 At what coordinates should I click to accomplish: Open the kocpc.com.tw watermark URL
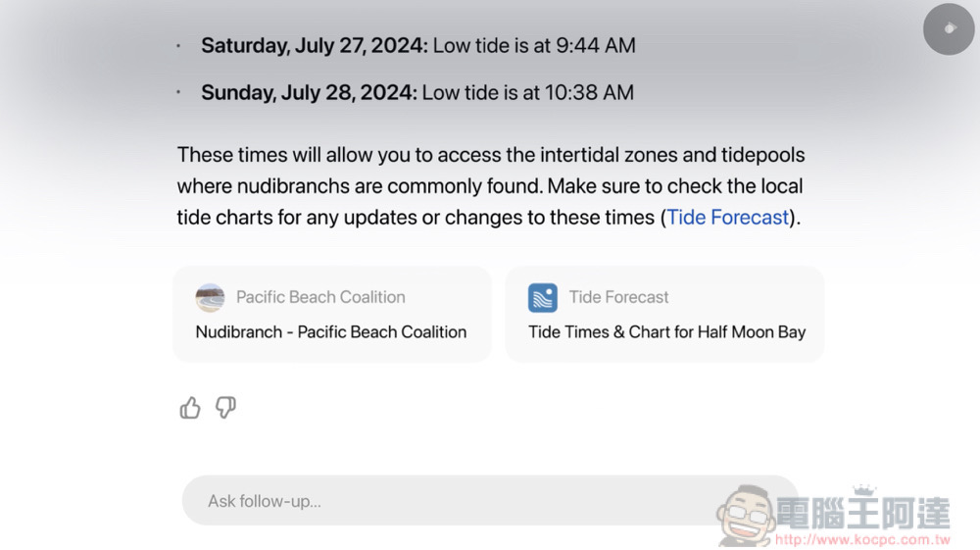click(x=862, y=539)
